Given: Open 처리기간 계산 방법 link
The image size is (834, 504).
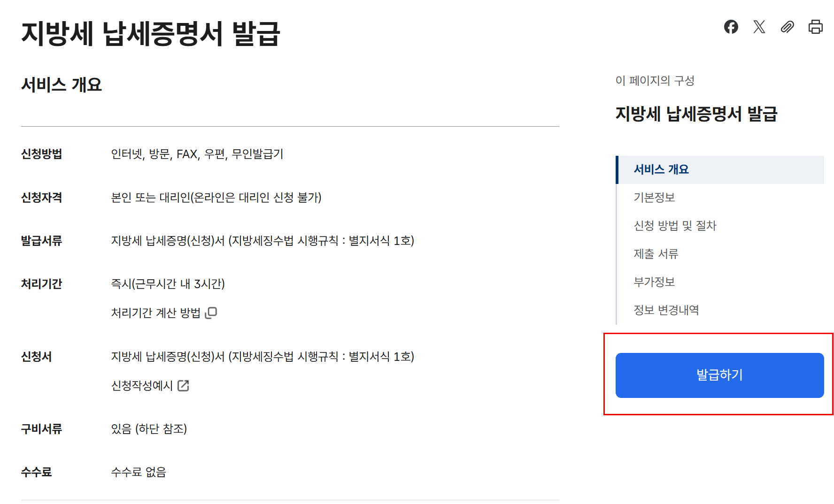Looking at the screenshot, I should pyautogui.click(x=155, y=313).
